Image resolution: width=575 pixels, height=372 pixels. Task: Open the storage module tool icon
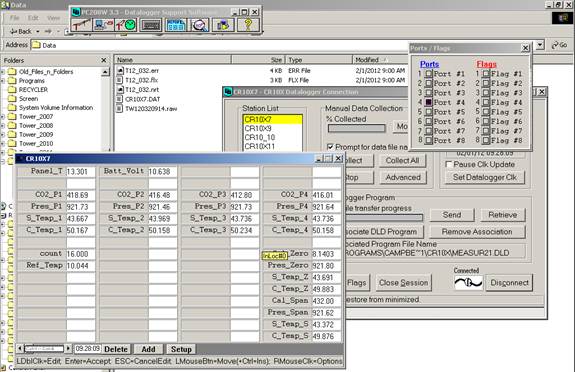223,25
